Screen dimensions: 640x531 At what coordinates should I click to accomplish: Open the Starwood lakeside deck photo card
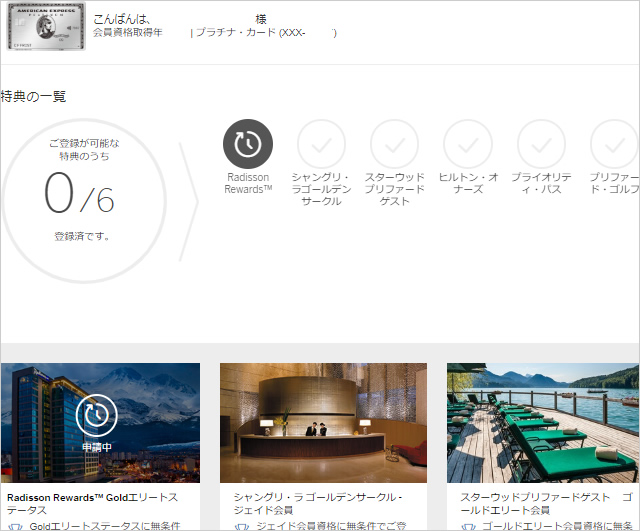click(x=543, y=423)
